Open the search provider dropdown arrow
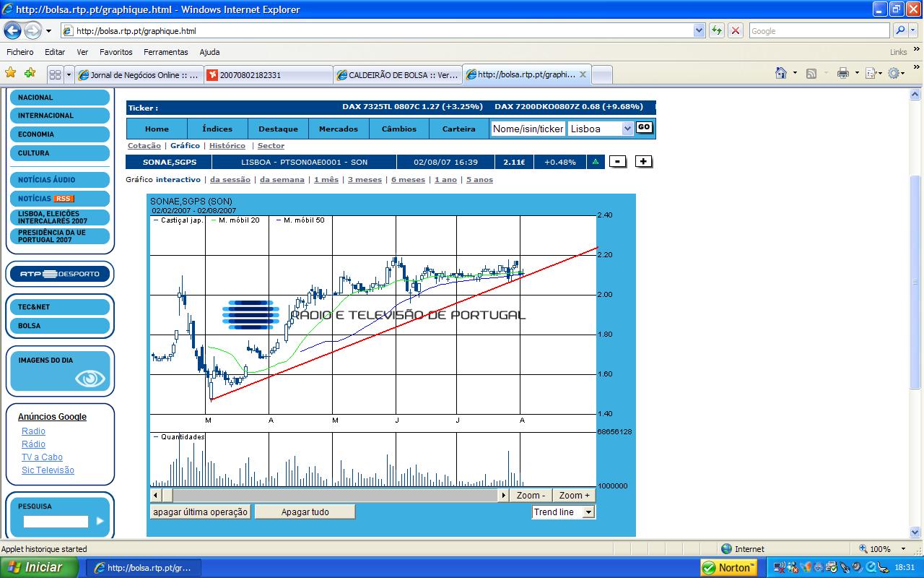 coord(912,30)
